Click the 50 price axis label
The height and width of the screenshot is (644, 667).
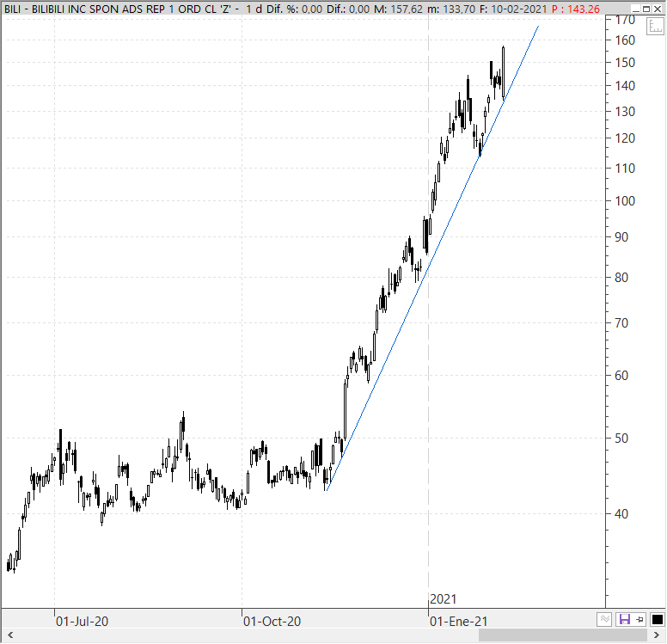(x=621, y=438)
